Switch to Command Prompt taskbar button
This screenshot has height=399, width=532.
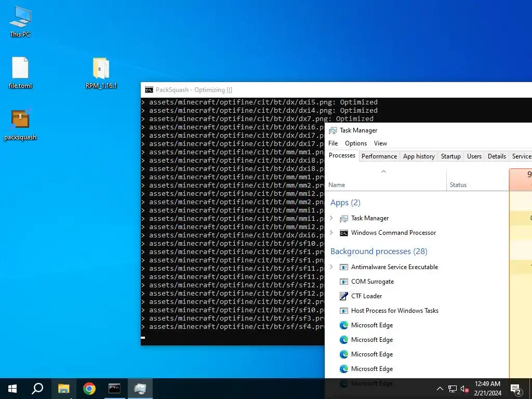115,389
